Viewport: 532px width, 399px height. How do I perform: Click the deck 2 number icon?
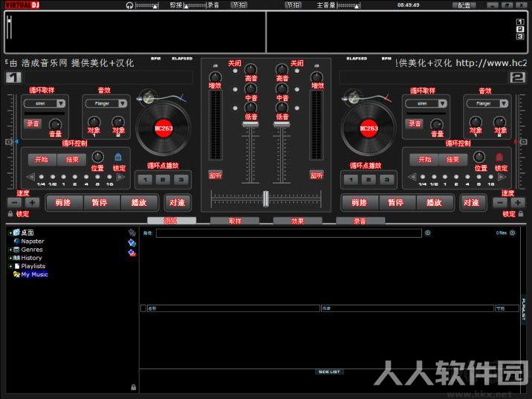517,78
